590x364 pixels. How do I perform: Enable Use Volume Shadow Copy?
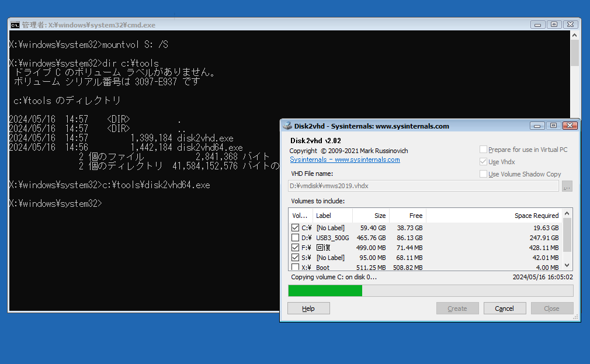(x=483, y=174)
